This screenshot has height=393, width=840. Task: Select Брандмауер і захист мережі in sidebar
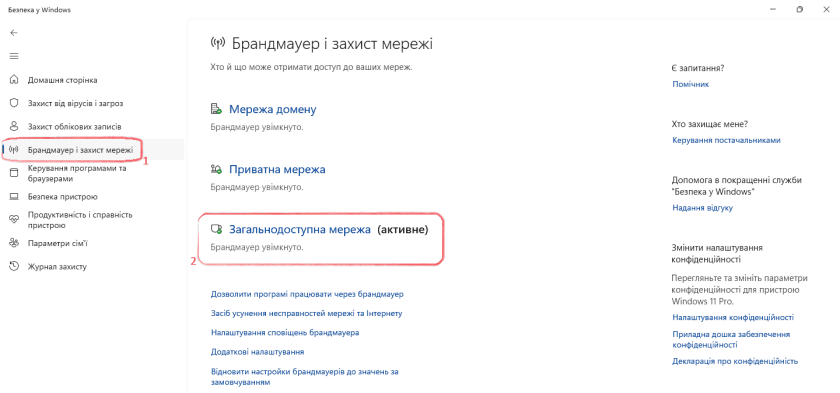pos(80,150)
